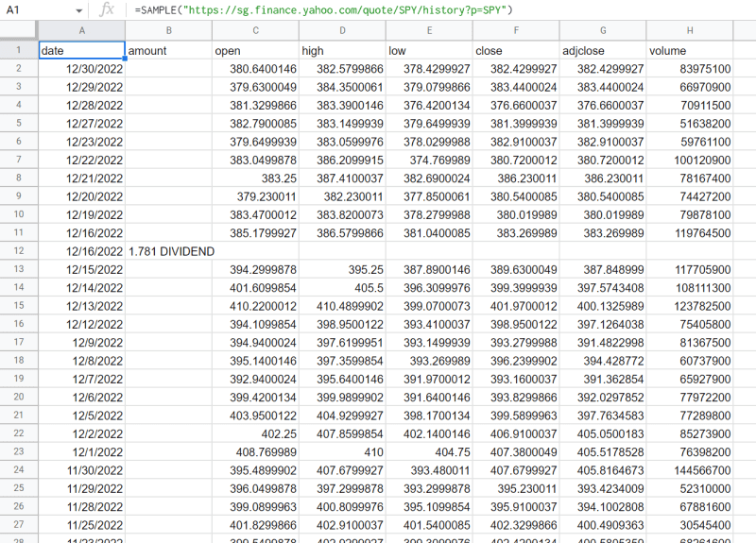Image resolution: width=756 pixels, height=543 pixels.
Task: Click the 'volume' header cell
Action: (x=690, y=50)
